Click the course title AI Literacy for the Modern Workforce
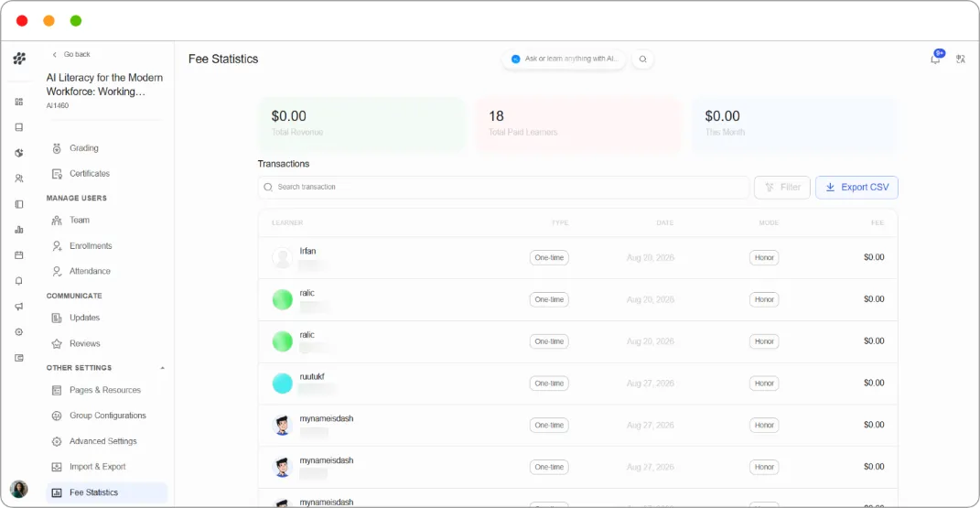This screenshot has height=508, width=980. click(x=104, y=84)
